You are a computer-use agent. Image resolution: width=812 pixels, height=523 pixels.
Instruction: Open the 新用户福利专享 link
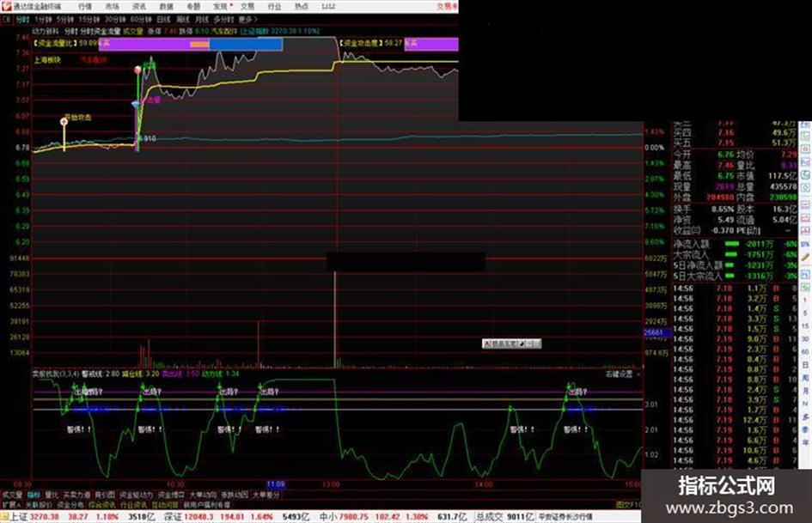tap(207, 504)
